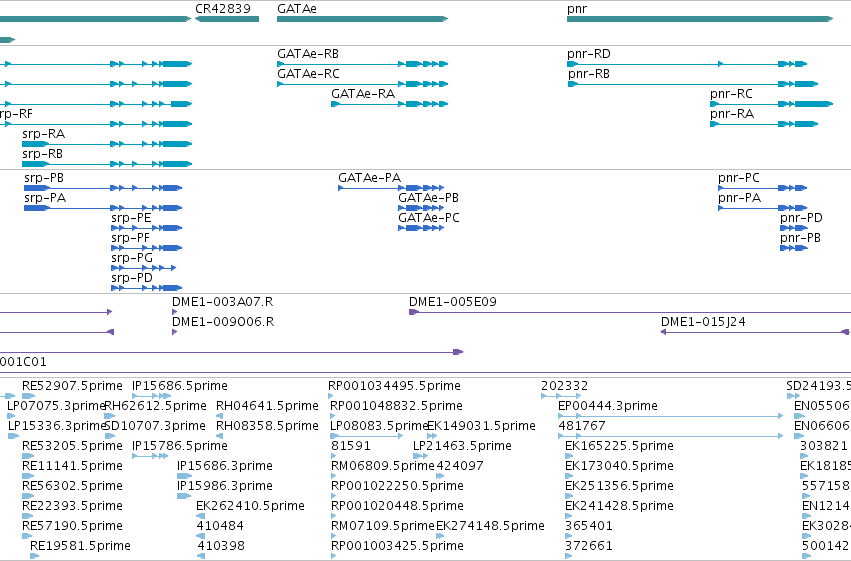Click the pnr-PC protein label
Viewport: 851px width, 561px height.
tap(739, 178)
